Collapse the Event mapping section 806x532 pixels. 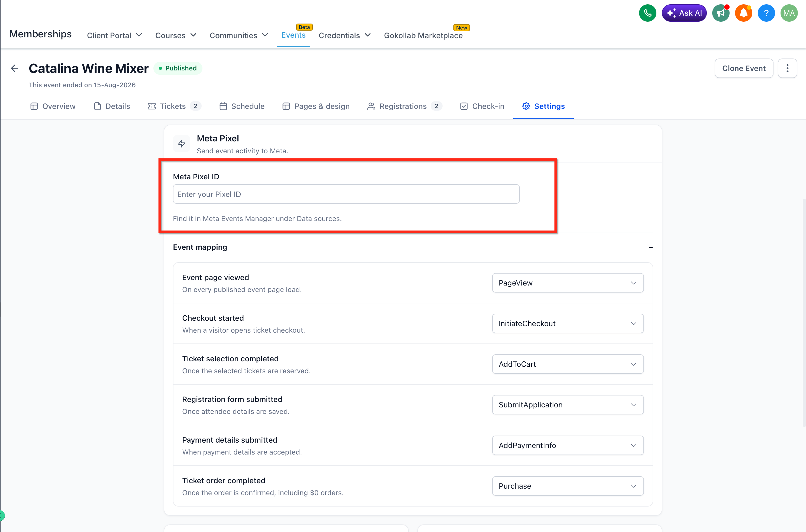pos(650,247)
